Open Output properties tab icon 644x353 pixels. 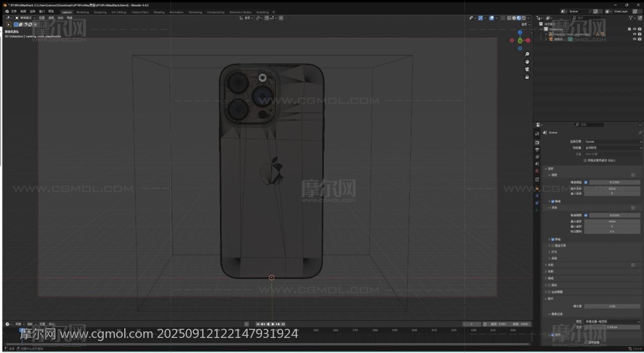(537, 149)
